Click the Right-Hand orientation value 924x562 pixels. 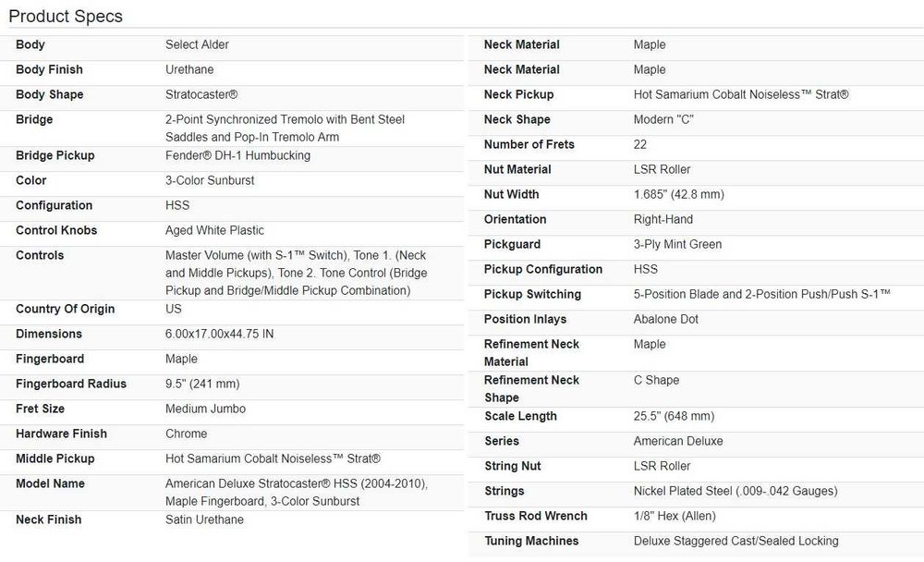tap(663, 219)
